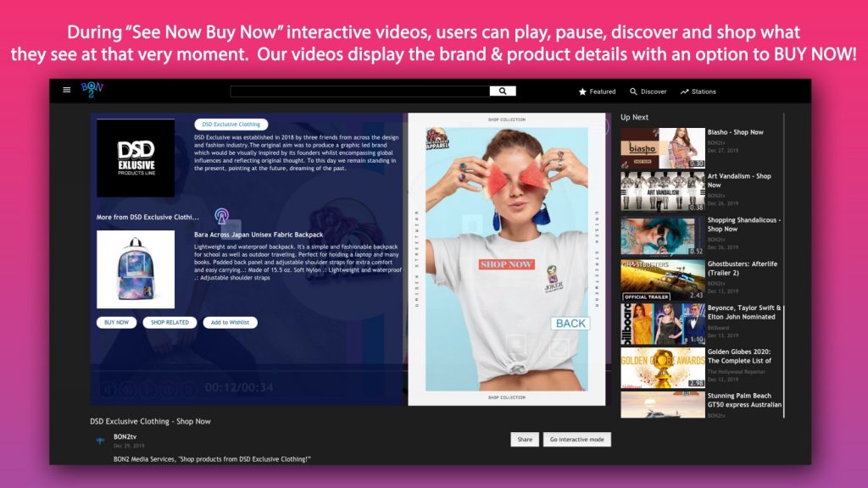Click 'Beyonce, Taylor Swift & Elton John' title
The width and height of the screenshot is (868, 488).
(x=744, y=312)
